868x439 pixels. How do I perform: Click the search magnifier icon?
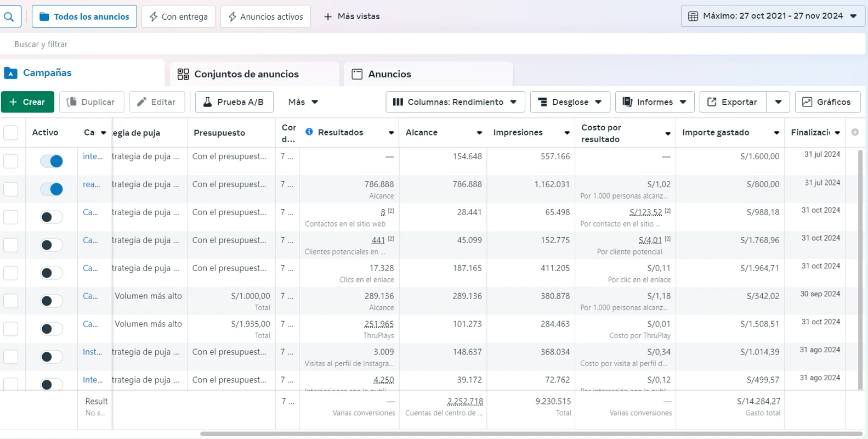pos(9,16)
